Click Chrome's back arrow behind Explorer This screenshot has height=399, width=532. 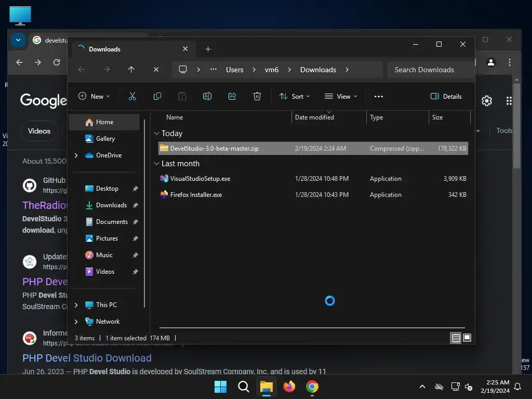(x=19, y=62)
